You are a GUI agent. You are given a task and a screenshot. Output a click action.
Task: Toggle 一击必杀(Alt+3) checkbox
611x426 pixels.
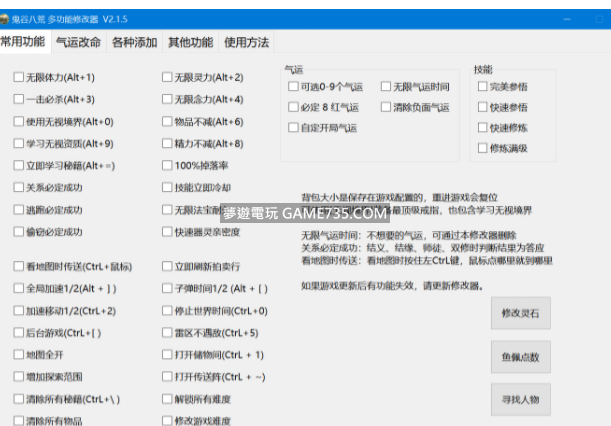pyautogui.click(x=18, y=99)
